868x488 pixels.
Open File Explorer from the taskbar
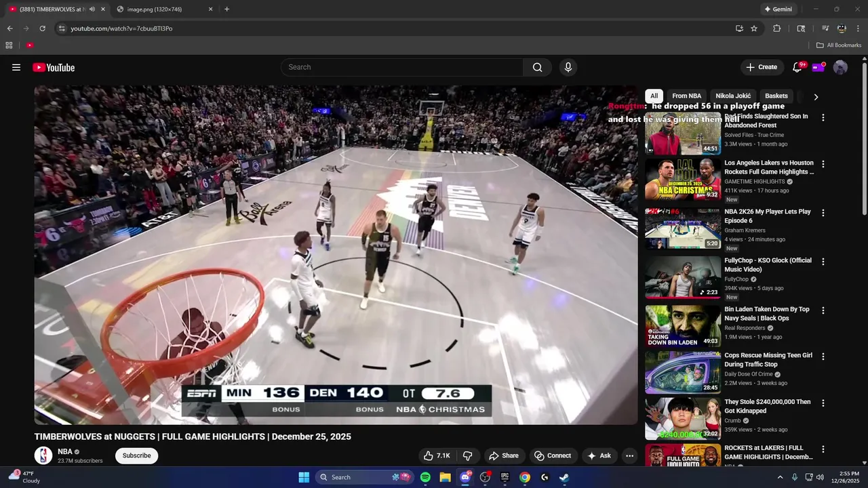(x=445, y=477)
